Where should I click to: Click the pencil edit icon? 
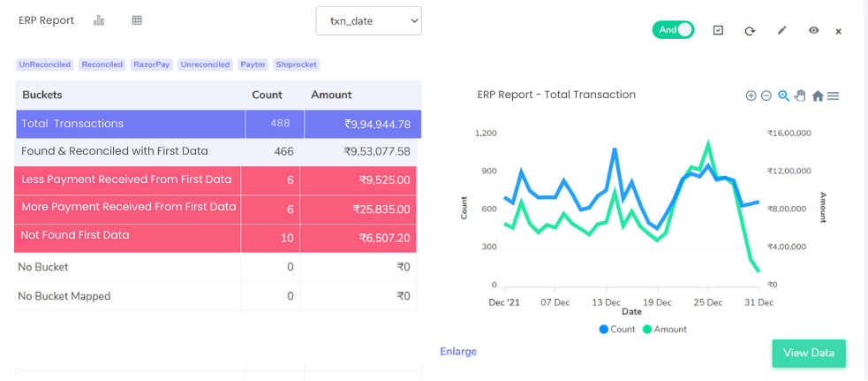pos(781,31)
